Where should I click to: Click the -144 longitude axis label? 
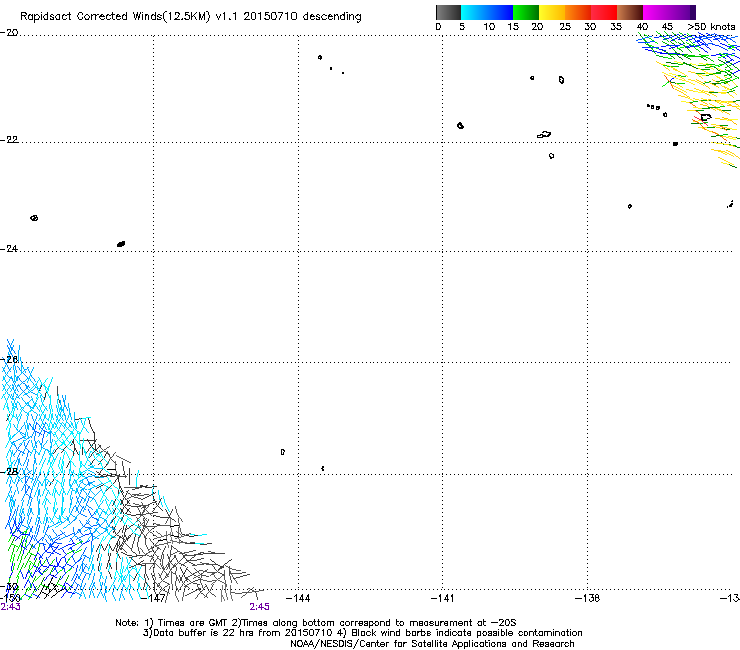(x=298, y=598)
